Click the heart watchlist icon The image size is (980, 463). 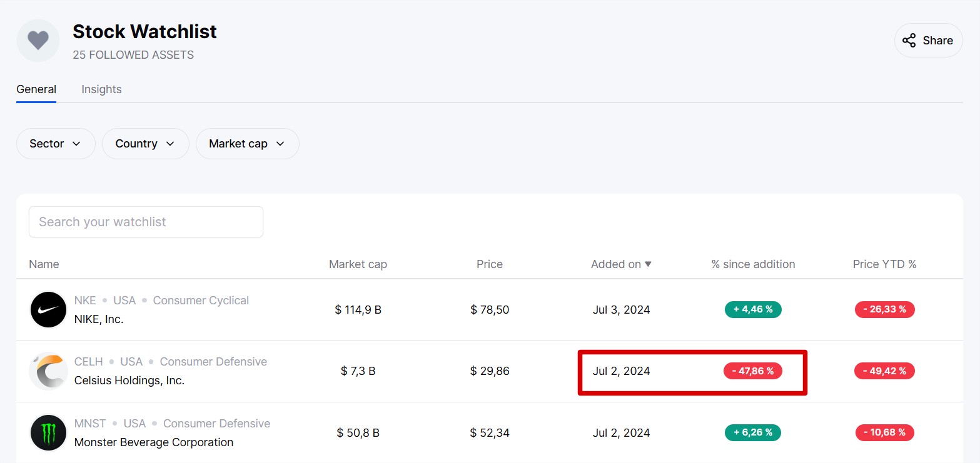pos(38,41)
